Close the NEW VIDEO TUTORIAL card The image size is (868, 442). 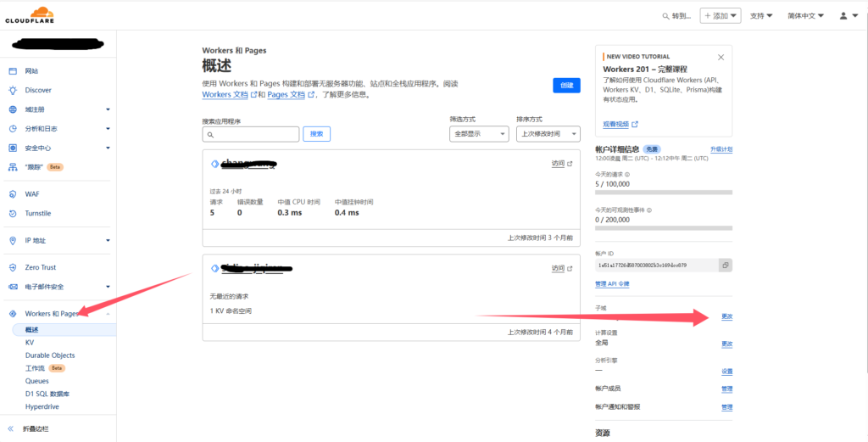click(x=721, y=57)
